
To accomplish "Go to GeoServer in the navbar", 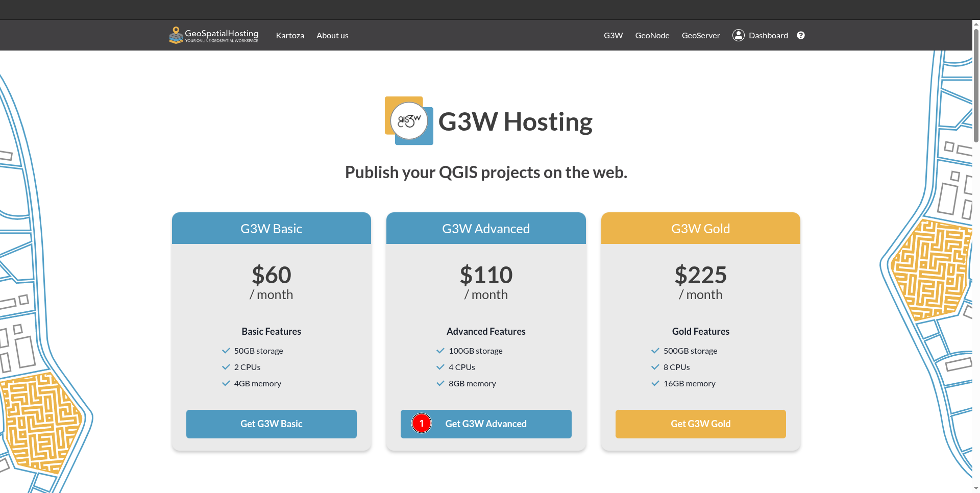I will pyautogui.click(x=701, y=35).
